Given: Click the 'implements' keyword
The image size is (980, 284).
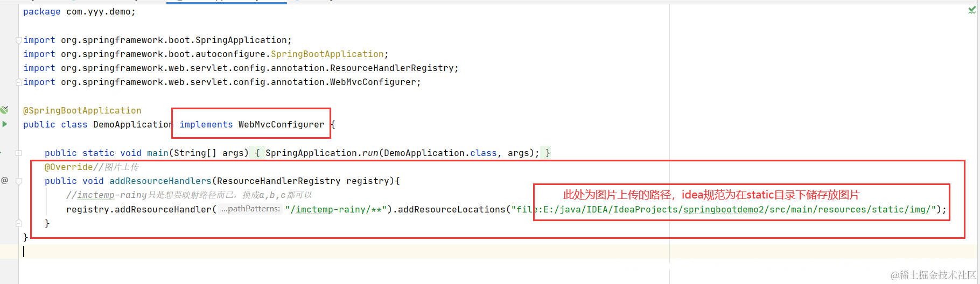Looking at the screenshot, I should tap(206, 124).
